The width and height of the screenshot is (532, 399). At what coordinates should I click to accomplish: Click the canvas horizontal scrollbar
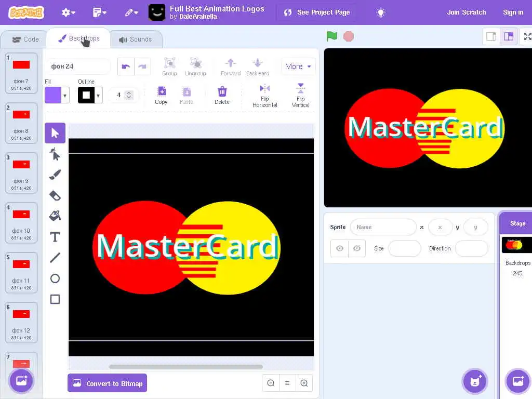186,366
